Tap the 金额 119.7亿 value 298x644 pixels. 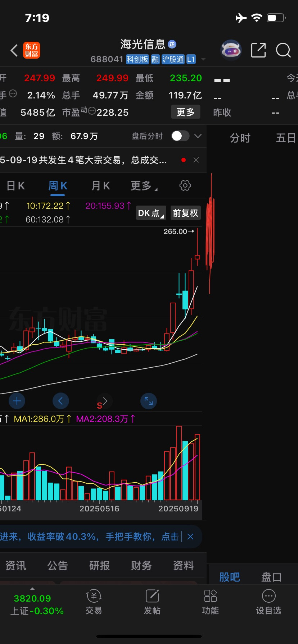click(x=185, y=95)
